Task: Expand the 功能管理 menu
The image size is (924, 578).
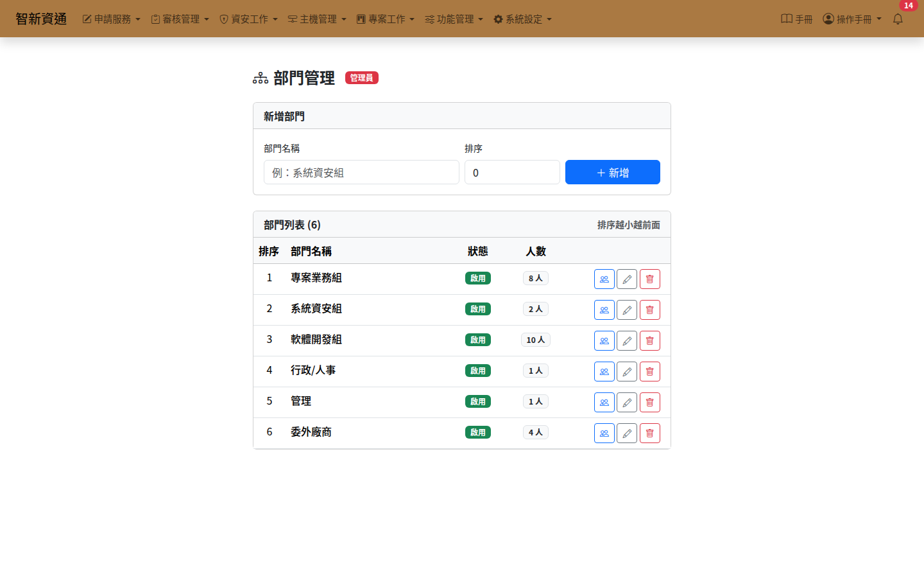Action: point(454,19)
